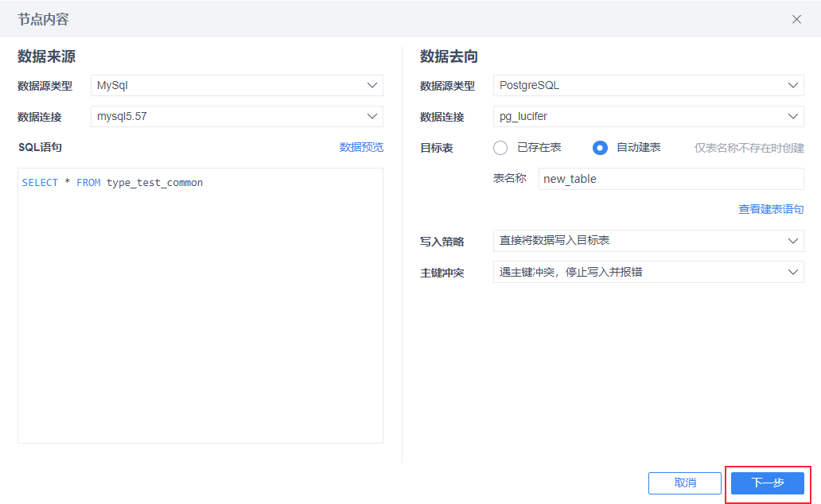
Task: Focus the 表名称 input with new_table
Action: [671, 179]
